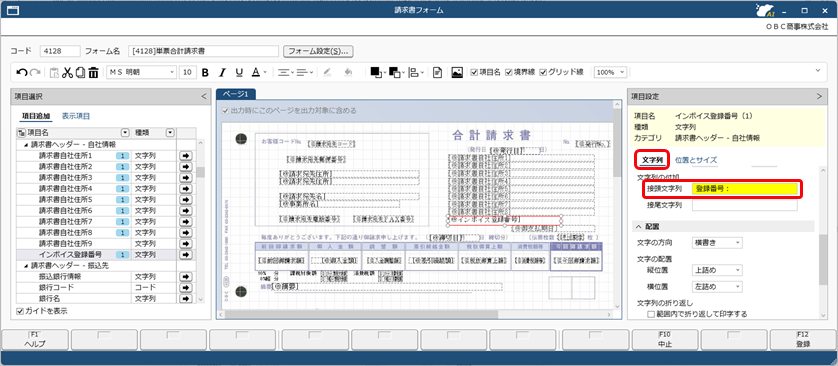Enable 範囲内で折り返して印字する checkbox
Viewport: 838px width, 366px height.
pyautogui.click(x=651, y=314)
